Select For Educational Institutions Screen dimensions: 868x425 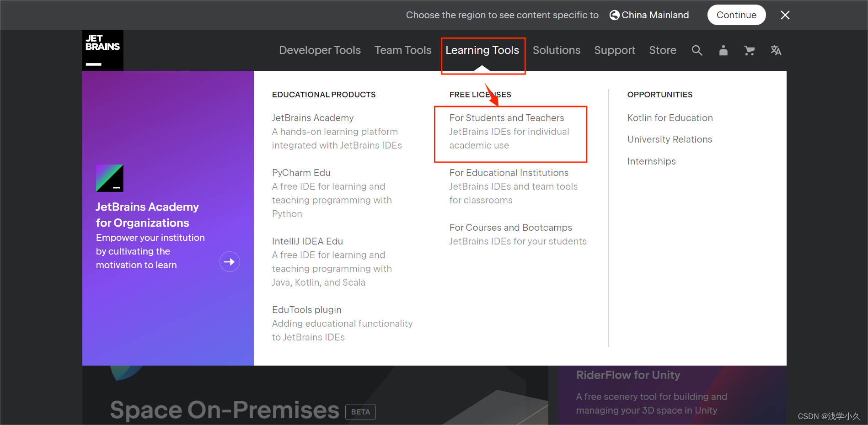click(509, 173)
